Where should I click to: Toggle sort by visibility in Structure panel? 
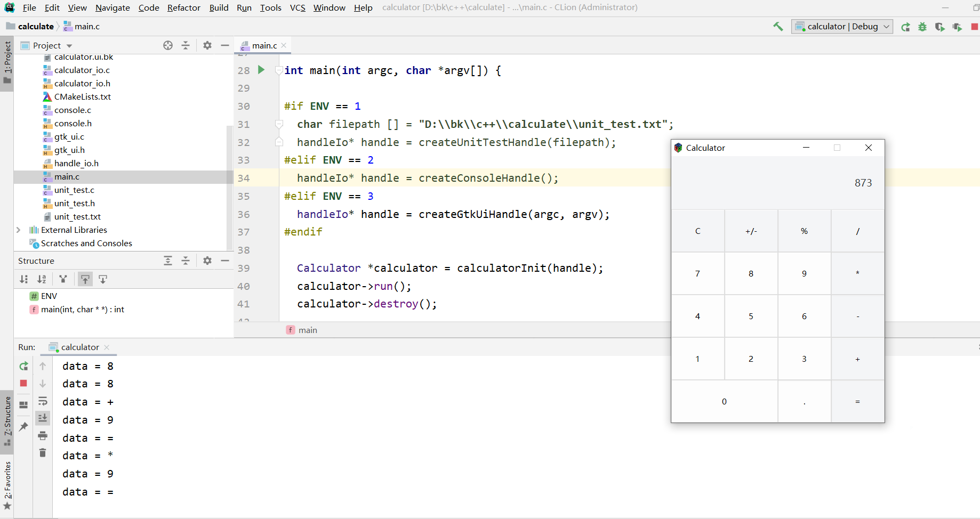point(24,279)
